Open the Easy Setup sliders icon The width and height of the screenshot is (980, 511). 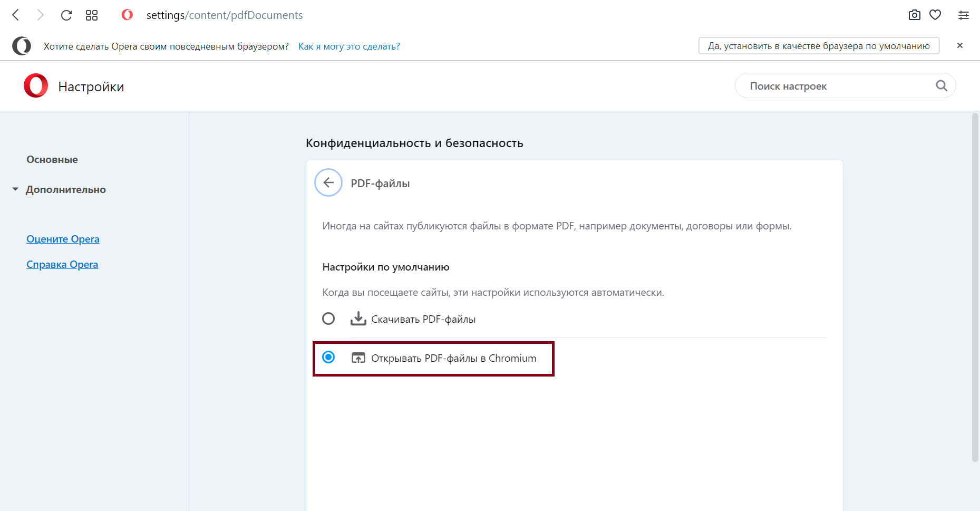pyautogui.click(x=964, y=15)
